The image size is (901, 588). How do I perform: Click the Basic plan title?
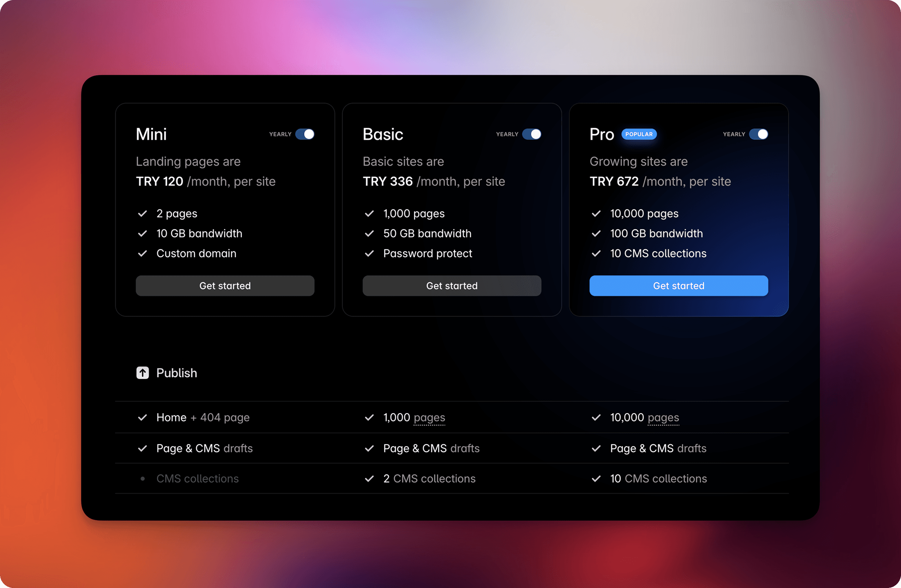pyautogui.click(x=383, y=134)
